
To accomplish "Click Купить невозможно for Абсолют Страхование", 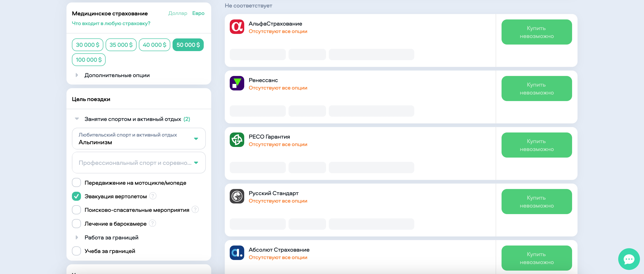I will click(x=537, y=258).
